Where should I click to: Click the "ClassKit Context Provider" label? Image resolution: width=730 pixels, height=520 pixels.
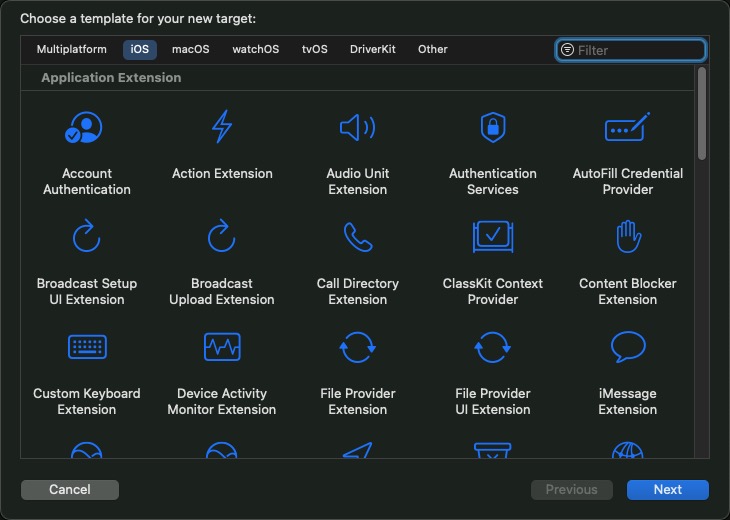493,291
